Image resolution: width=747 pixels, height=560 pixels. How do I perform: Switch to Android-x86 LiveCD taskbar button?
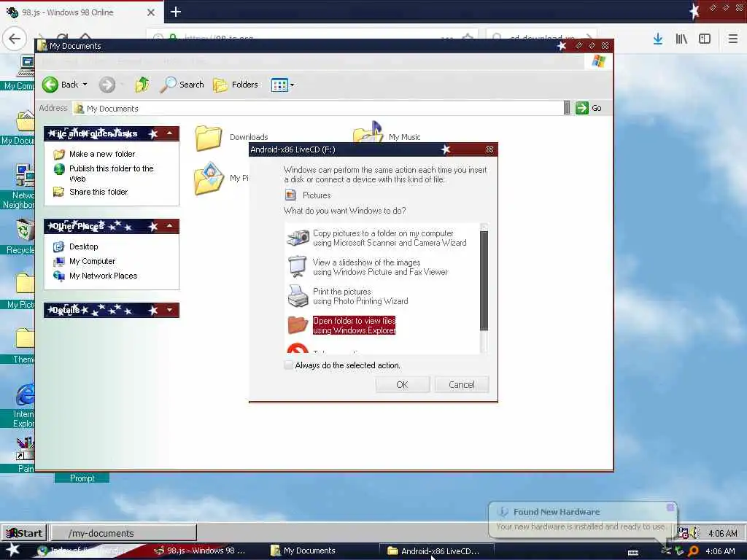[x=437, y=551]
